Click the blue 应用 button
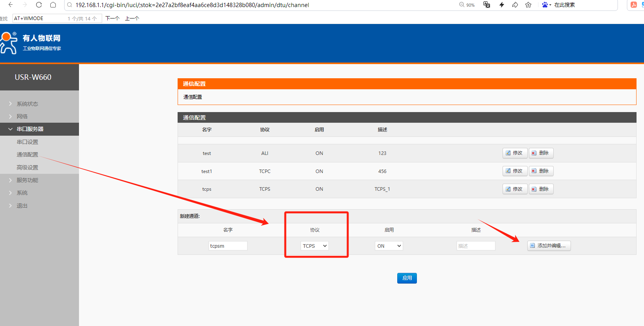Viewport: 644px width, 326px height. coord(407,278)
